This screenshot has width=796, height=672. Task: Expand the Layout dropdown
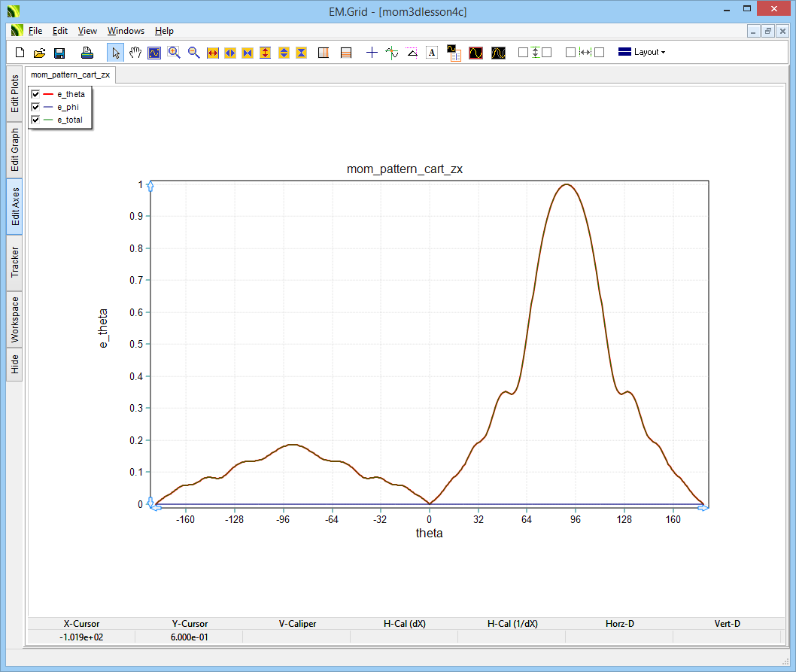coord(642,53)
